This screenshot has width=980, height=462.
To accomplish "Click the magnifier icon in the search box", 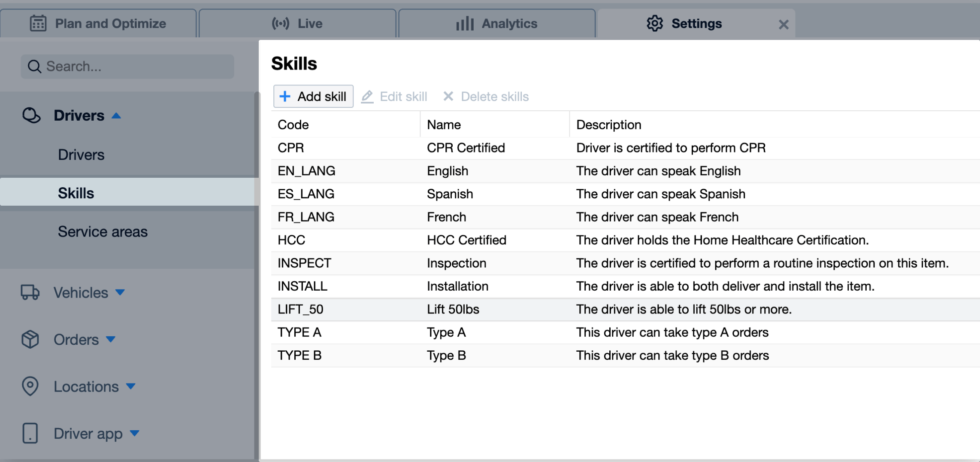I will [35, 67].
